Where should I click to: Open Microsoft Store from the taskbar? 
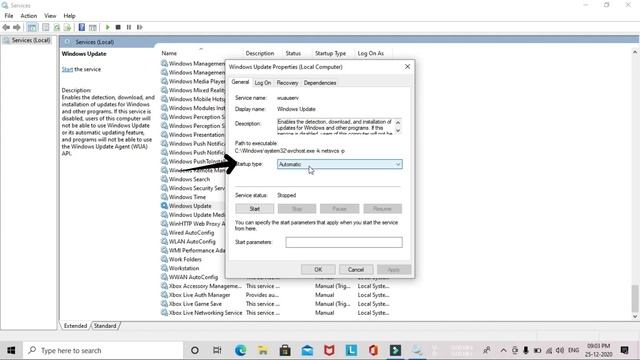(x=285, y=350)
